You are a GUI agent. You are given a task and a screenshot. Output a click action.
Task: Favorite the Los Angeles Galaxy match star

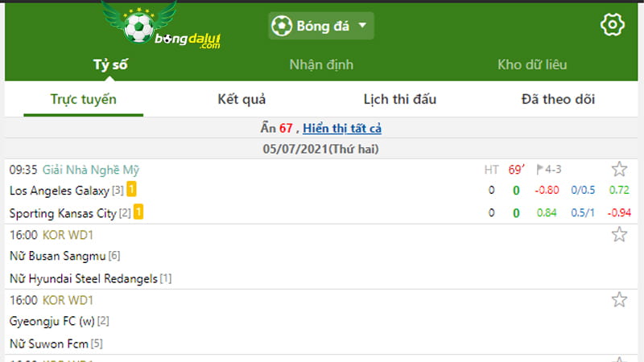coord(619,169)
